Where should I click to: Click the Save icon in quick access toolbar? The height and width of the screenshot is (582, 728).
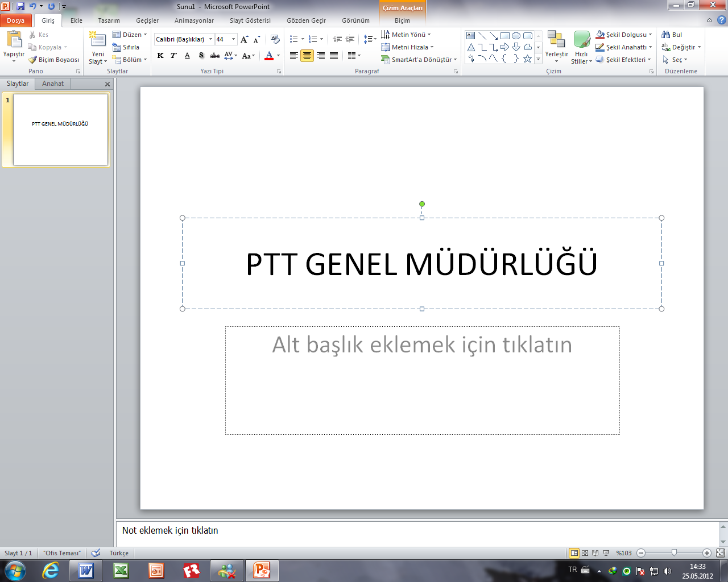pos(20,6)
